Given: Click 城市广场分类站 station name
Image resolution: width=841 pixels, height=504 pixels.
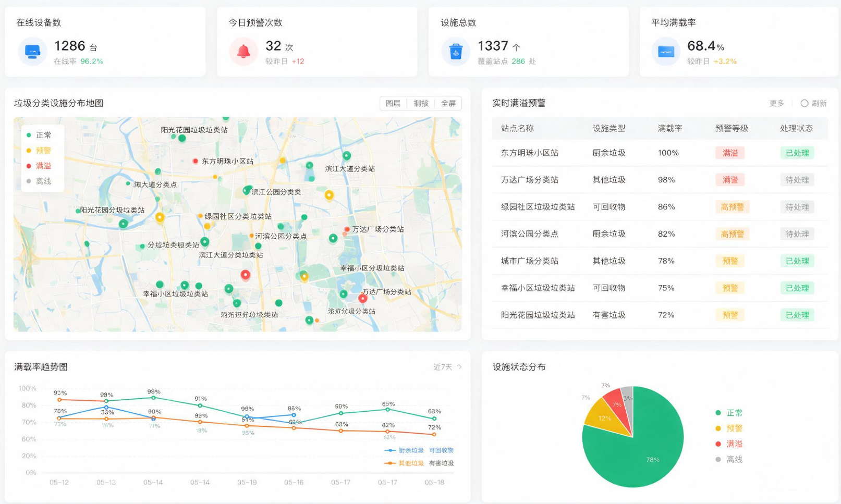Looking at the screenshot, I should click(x=530, y=261).
